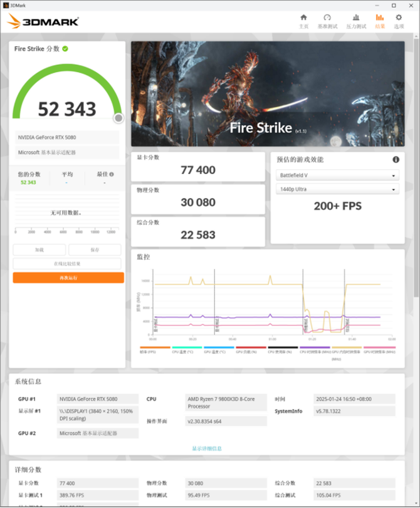
Task: Open the 主页 home tab
Action: point(303,21)
